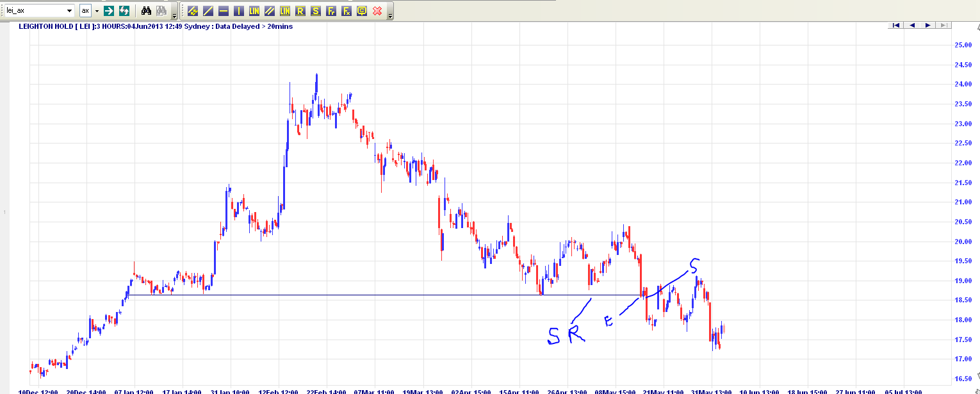Step the chart forward one period
This screenshot has height=394, width=980.
click(928, 25)
